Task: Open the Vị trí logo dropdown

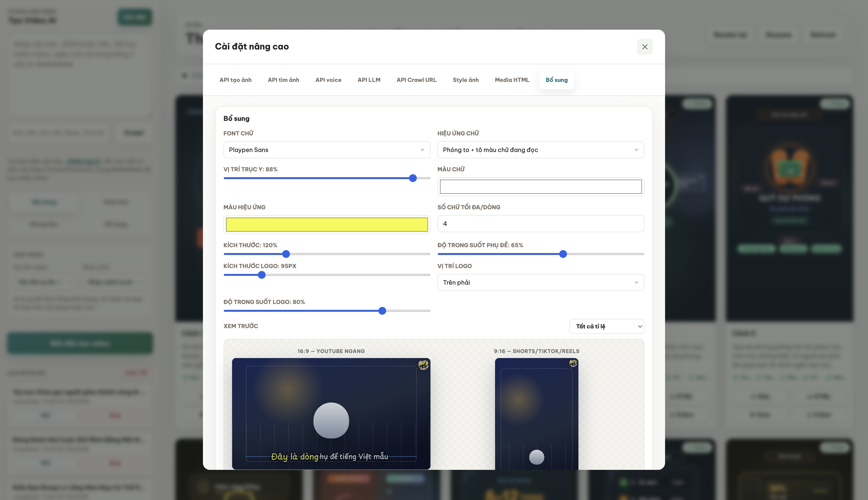Action: click(540, 282)
